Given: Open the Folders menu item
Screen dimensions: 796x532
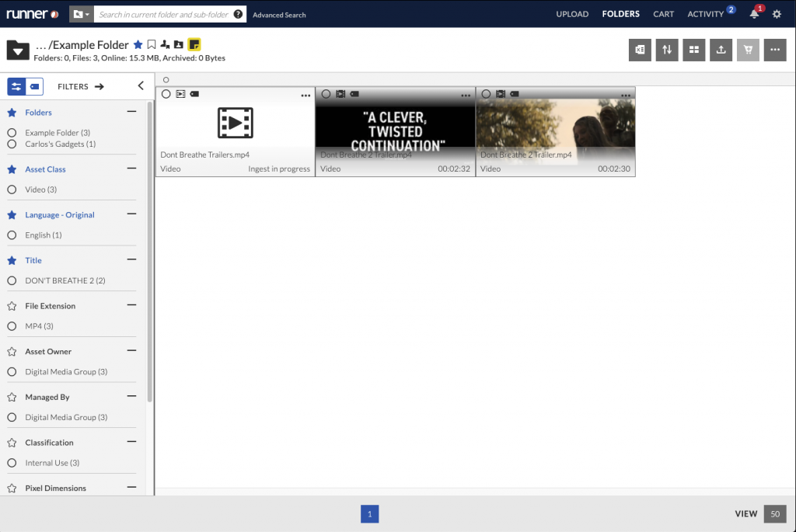Looking at the screenshot, I should pos(621,14).
